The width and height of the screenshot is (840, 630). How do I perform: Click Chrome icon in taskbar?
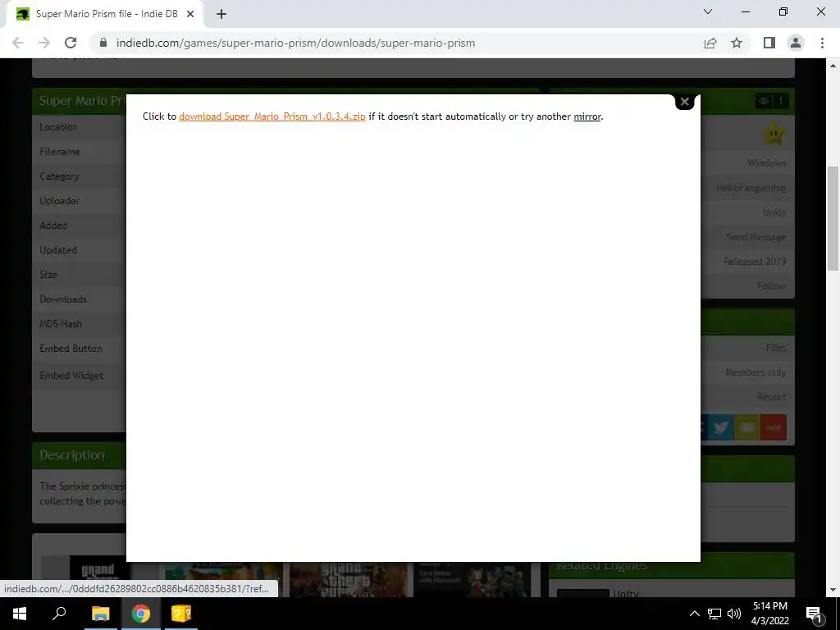[x=141, y=614]
